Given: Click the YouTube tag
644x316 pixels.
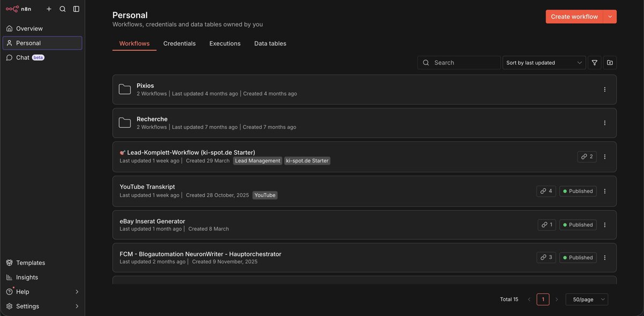Looking at the screenshot, I should pos(265,195).
